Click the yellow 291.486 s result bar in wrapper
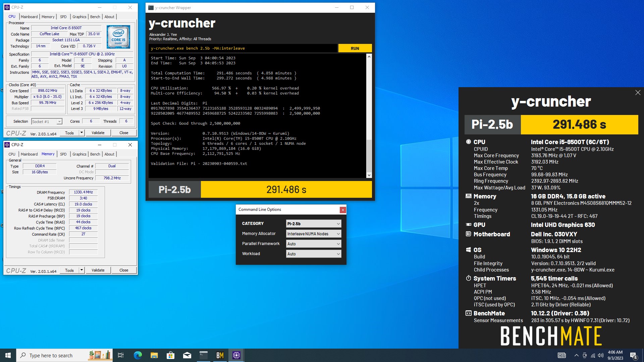The height and width of the screenshot is (362, 644). coord(286,190)
